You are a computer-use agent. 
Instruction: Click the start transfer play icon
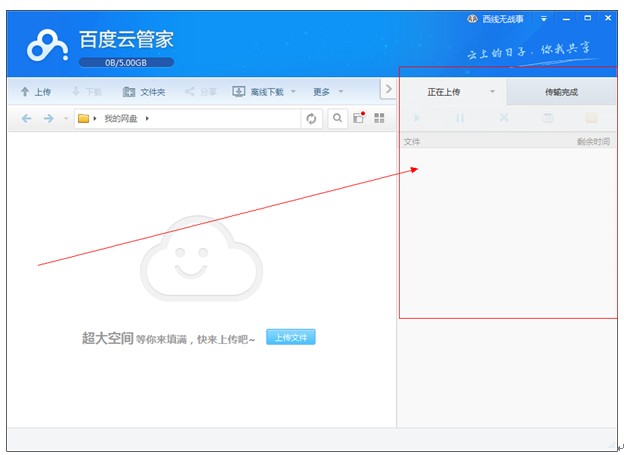click(417, 118)
